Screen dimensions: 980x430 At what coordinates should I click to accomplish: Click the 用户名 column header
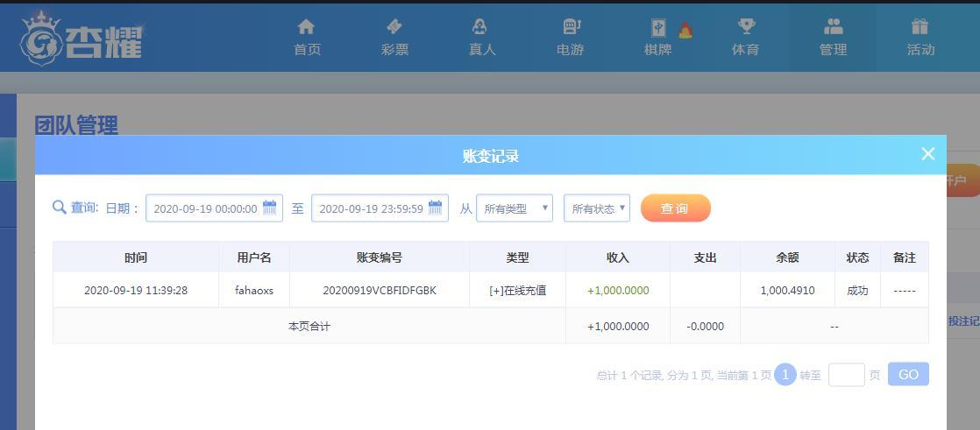[x=253, y=257]
